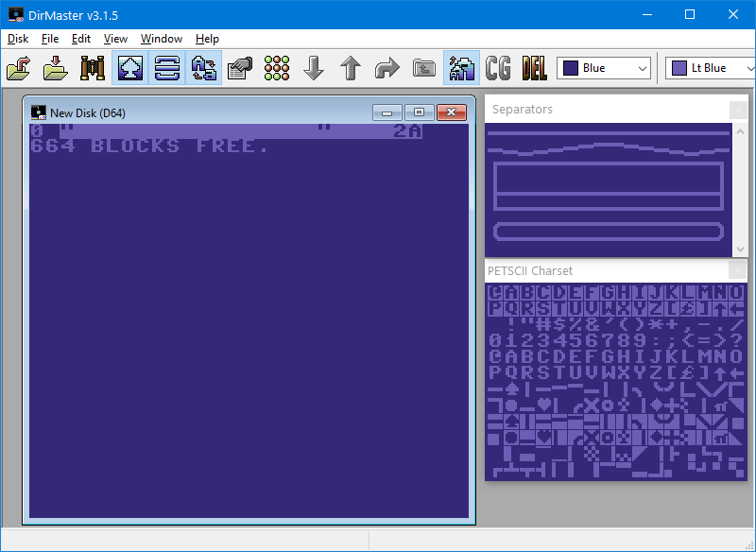The height and width of the screenshot is (552, 756).
Task: Click the CG toolbar icon
Action: pos(498,68)
